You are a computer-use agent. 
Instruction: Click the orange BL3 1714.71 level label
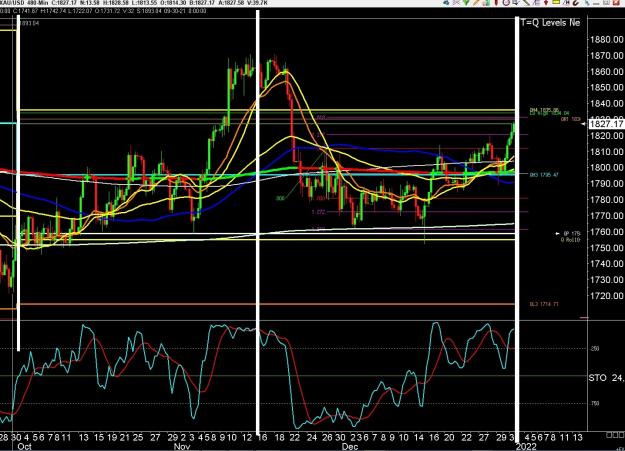[x=544, y=304]
